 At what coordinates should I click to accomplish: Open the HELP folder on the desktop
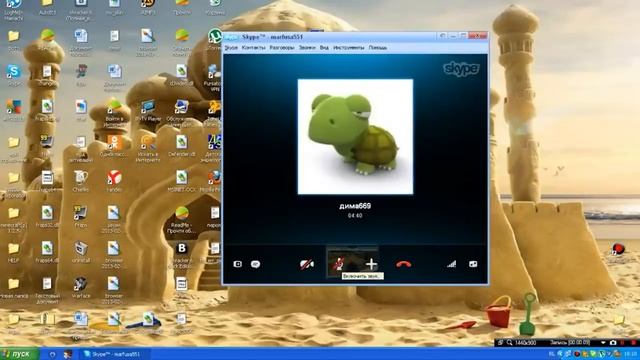(13, 249)
